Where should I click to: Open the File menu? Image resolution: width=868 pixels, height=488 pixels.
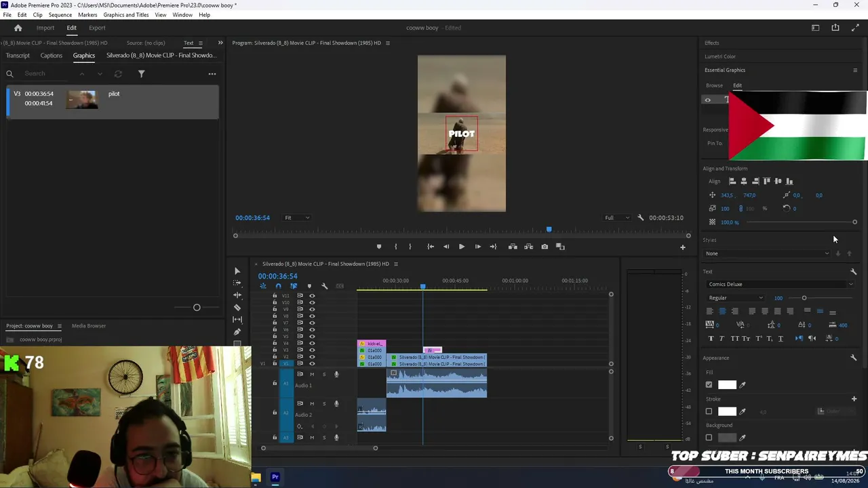click(x=7, y=15)
